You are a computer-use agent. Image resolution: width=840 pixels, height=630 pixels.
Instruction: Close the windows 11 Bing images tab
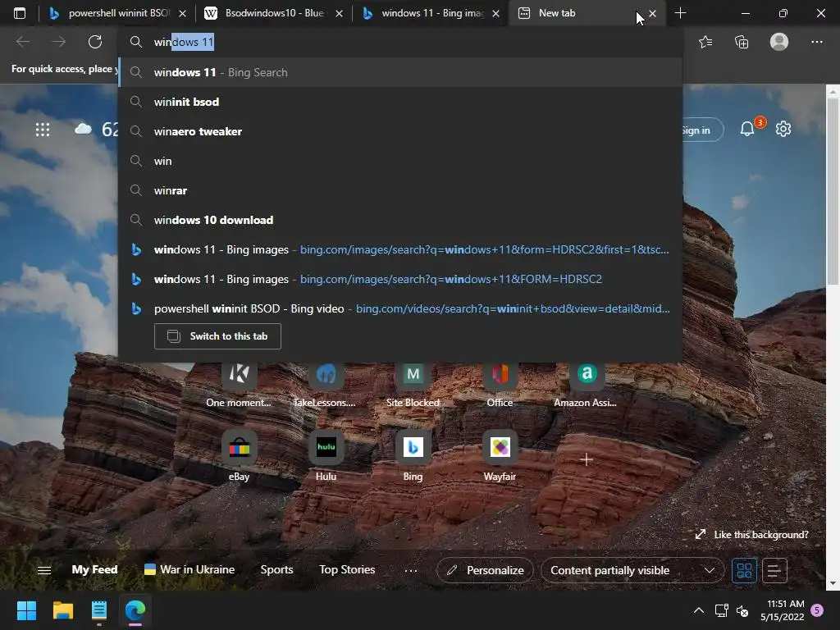496,13
